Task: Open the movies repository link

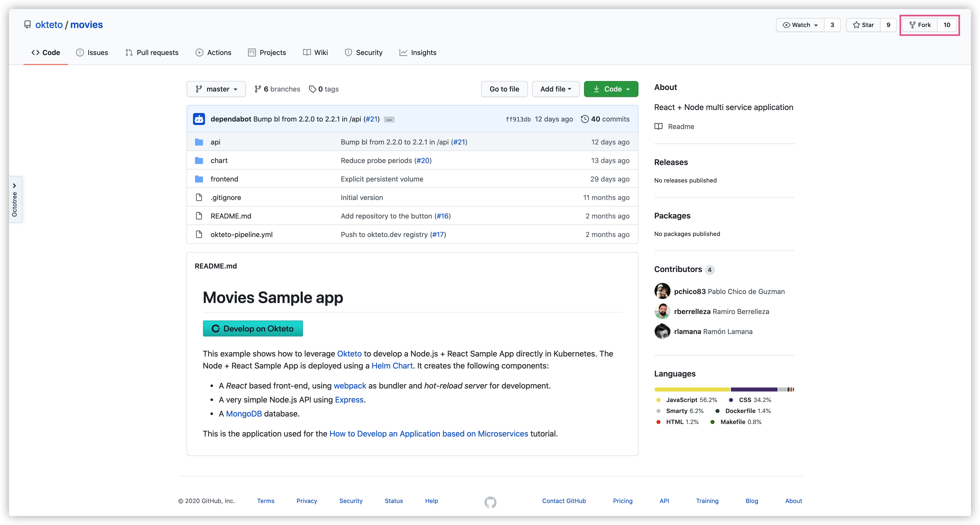Action: [86, 25]
